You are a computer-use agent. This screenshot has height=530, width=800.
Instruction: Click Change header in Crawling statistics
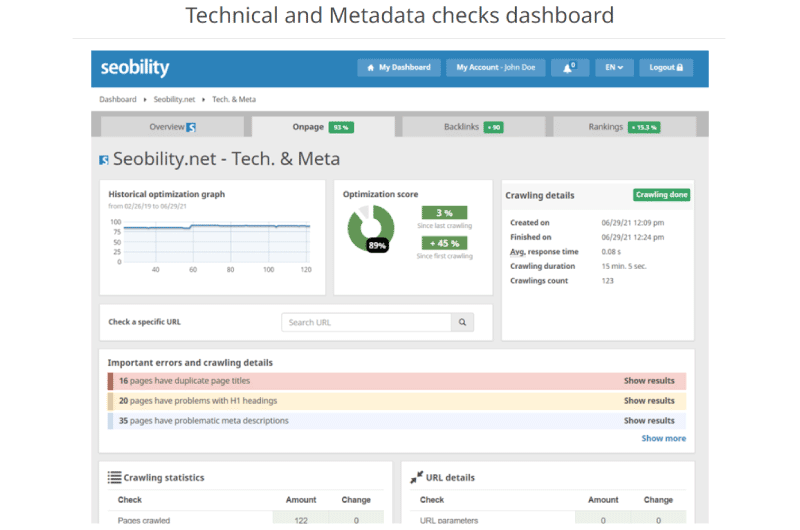point(356,500)
